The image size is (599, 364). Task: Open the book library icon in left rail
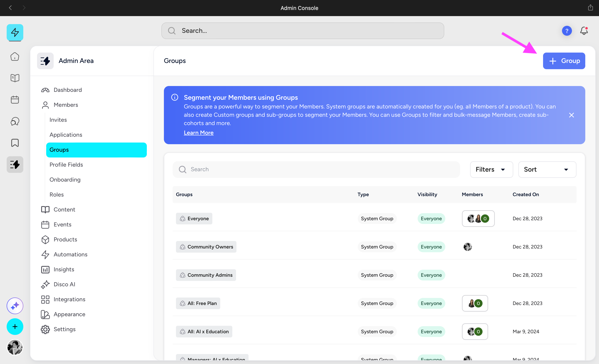tap(15, 78)
